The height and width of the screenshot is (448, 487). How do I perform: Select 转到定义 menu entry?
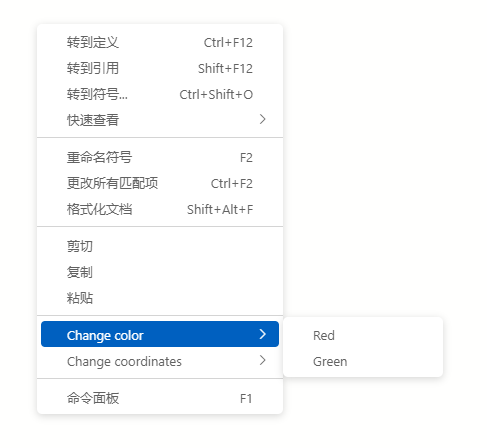[x=160, y=42]
